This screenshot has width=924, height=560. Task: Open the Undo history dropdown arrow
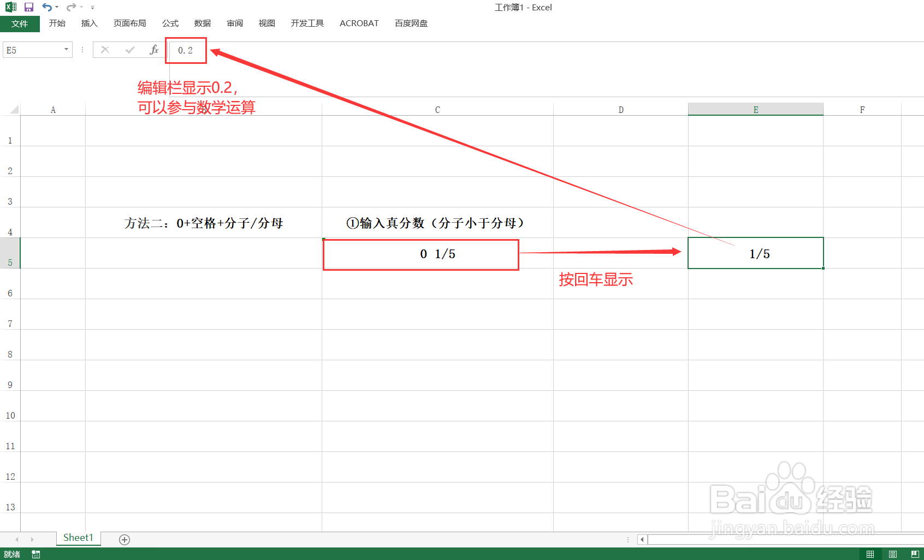click(x=57, y=7)
